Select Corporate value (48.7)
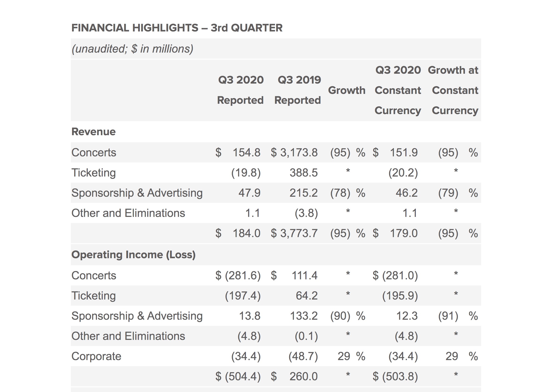Image resolution: width=544 pixels, height=392 pixels. 303,356
